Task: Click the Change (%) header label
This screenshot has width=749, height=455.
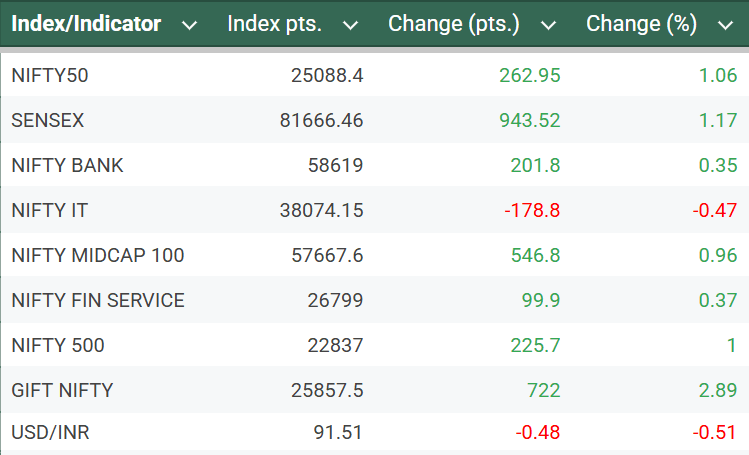Action: pyautogui.click(x=641, y=24)
